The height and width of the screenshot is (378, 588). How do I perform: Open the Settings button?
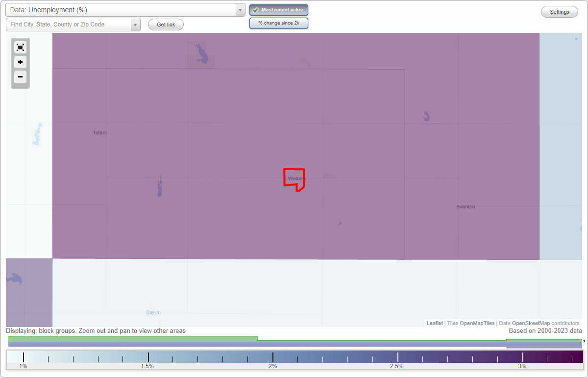point(560,12)
